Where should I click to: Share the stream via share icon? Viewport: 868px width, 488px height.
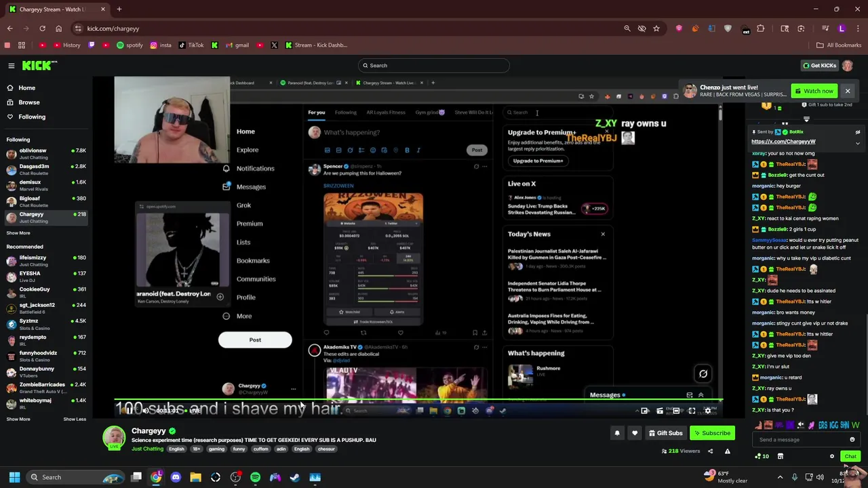coord(710,451)
